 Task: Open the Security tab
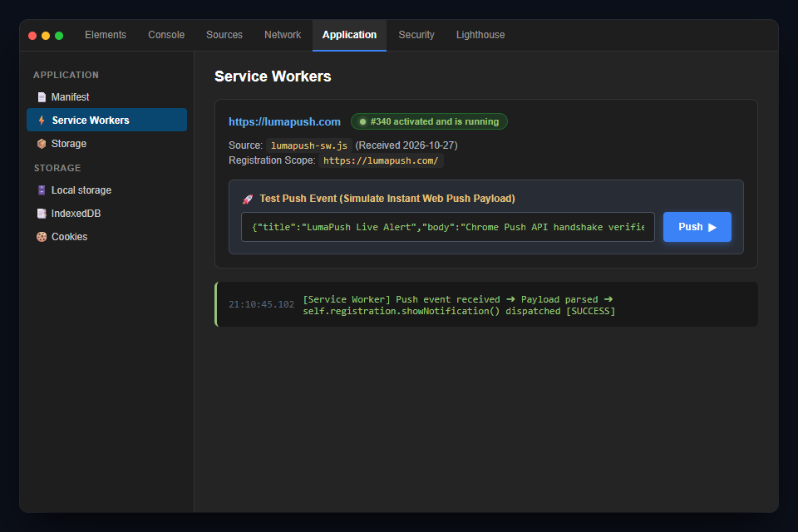[416, 35]
